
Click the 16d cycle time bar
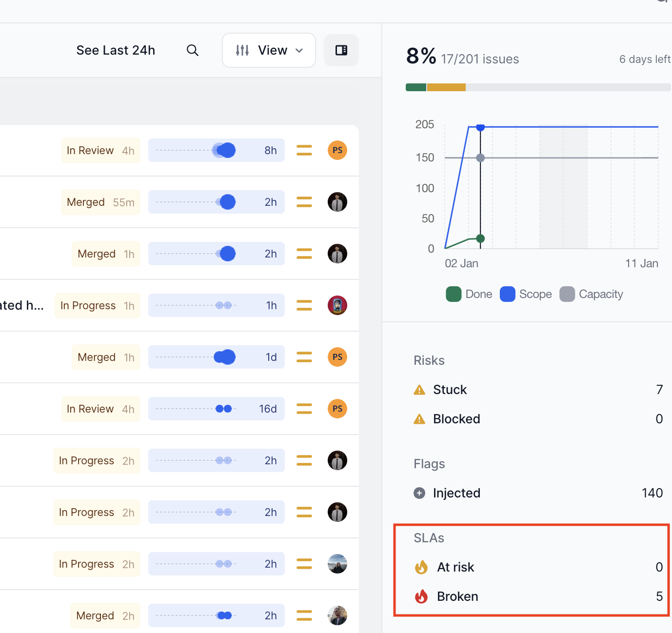click(216, 409)
